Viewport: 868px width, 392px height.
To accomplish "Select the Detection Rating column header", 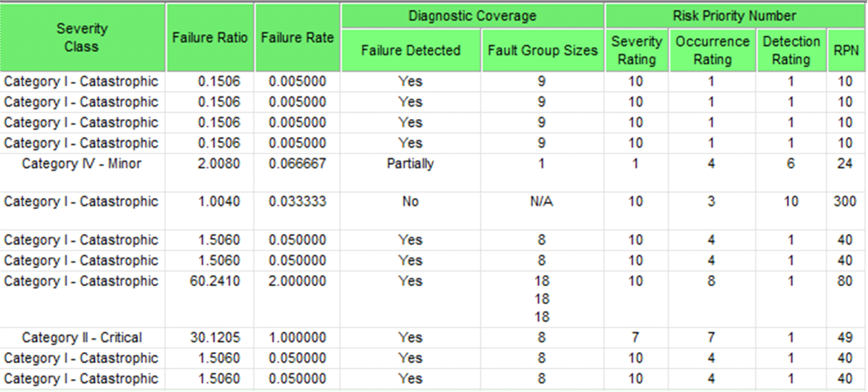I will point(791,50).
